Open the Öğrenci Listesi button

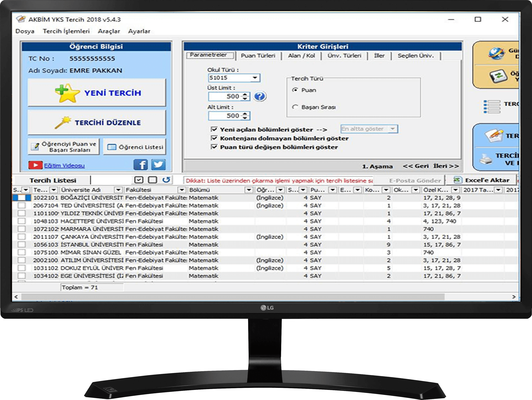click(x=135, y=147)
